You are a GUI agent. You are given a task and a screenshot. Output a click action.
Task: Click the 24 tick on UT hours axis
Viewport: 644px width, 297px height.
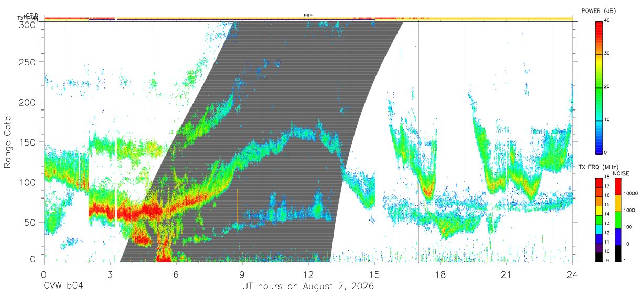click(x=573, y=274)
